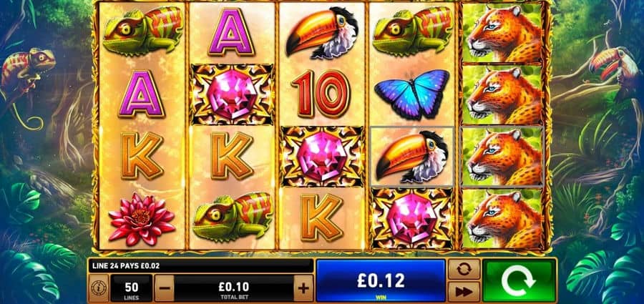Select the blue butterfly symbol

412,94
